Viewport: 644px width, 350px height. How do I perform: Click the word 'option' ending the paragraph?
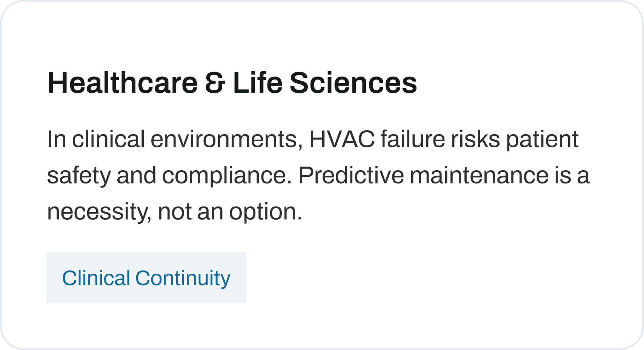coord(263,212)
